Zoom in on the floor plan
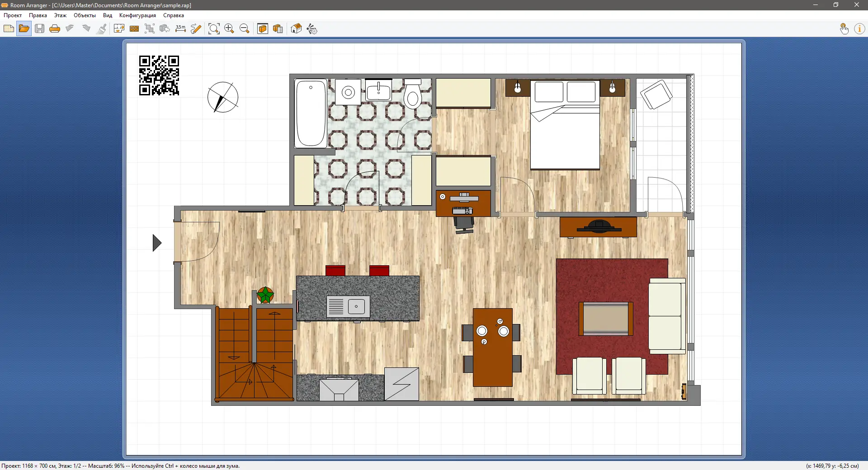 point(229,28)
